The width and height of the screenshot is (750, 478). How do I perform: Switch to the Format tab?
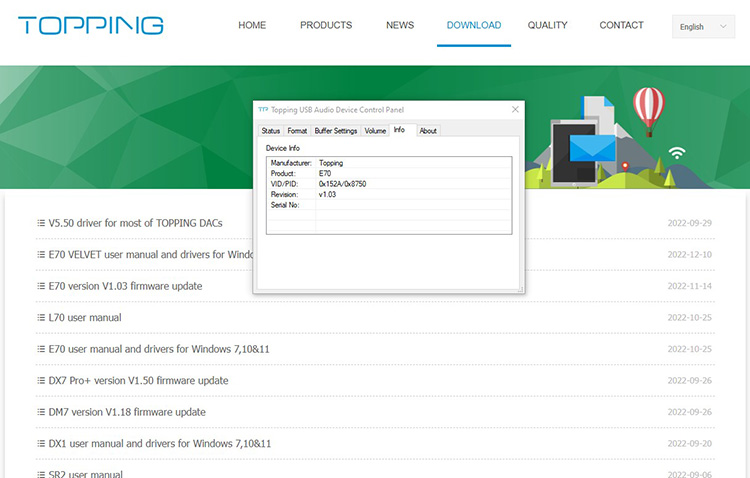point(297,131)
